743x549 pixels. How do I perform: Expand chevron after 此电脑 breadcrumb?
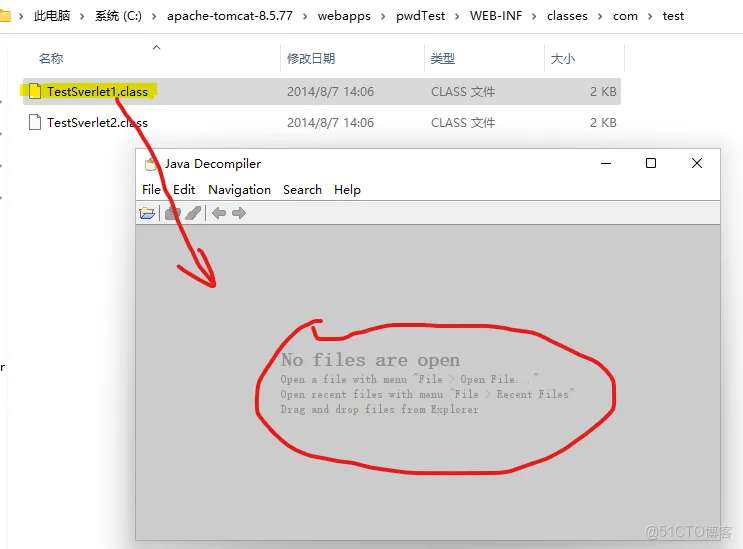[82, 16]
